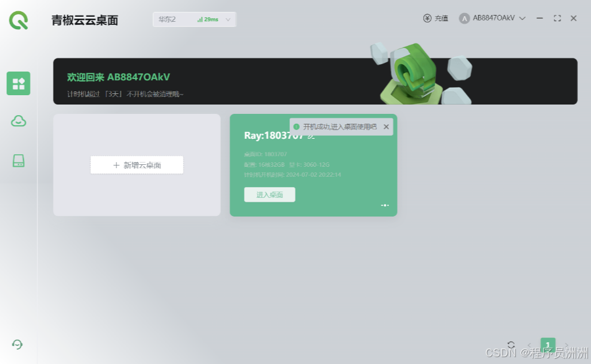Refresh the desktop list
The image size is (591, 364).
click(511, 345)
